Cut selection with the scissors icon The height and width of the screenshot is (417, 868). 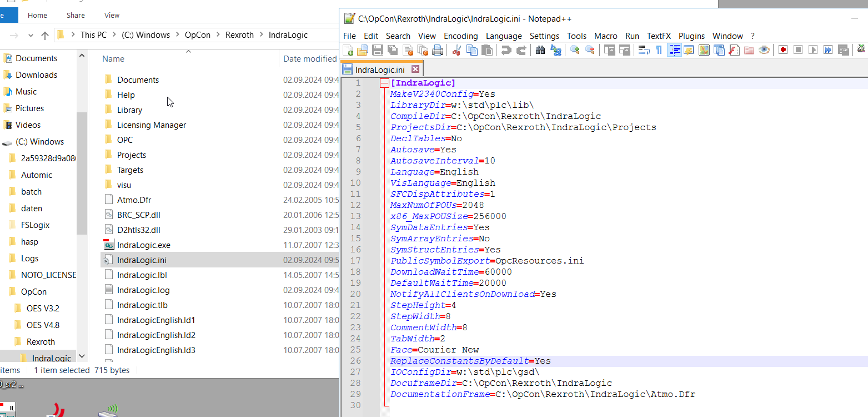[x=457, y=50]
